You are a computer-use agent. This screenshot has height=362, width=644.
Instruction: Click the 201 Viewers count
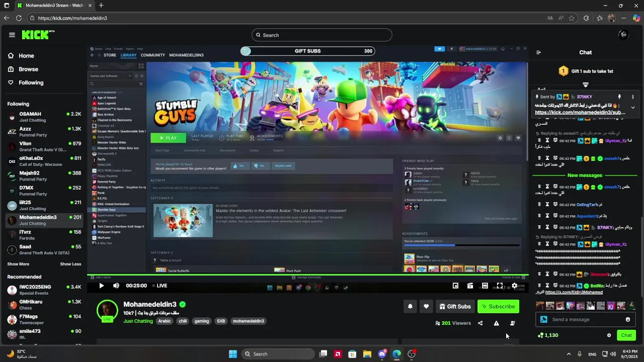[x=453, y=323]
